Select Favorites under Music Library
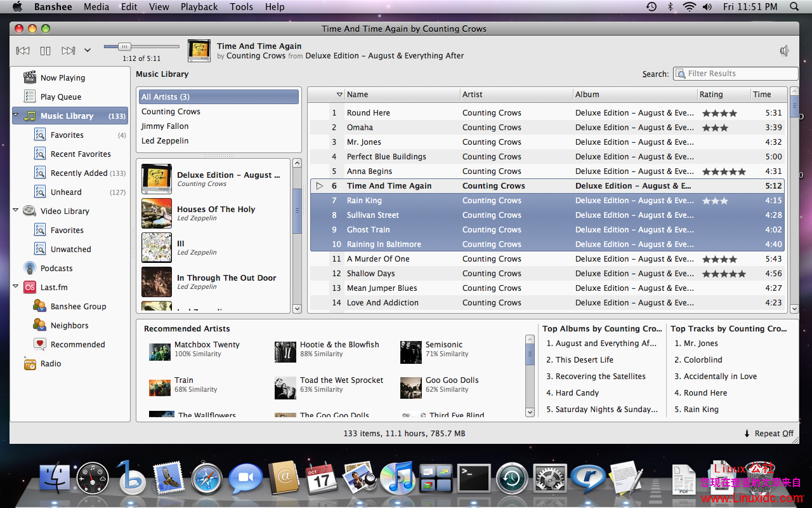The width and height of the screenshot is (812, 508). pyautogui.click(x=67, y=135)
